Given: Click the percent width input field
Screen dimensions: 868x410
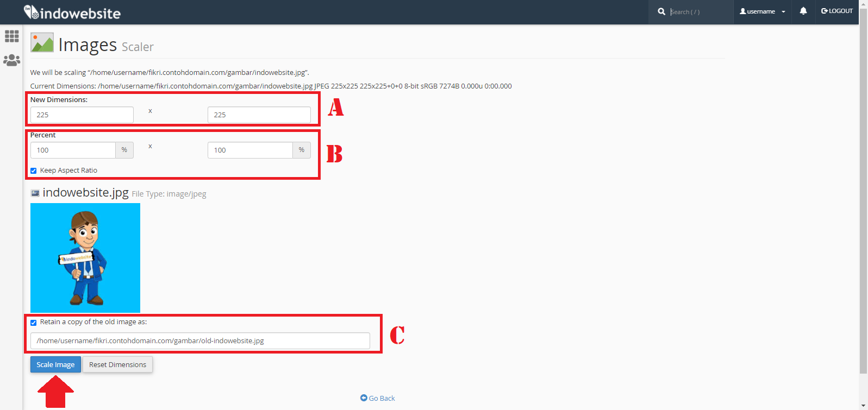Looking at the screenshot, I should coord(73,150).
